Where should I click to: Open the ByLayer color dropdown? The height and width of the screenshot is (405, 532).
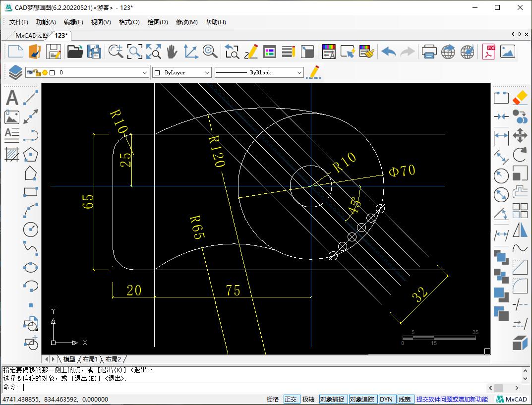[207, 72]
